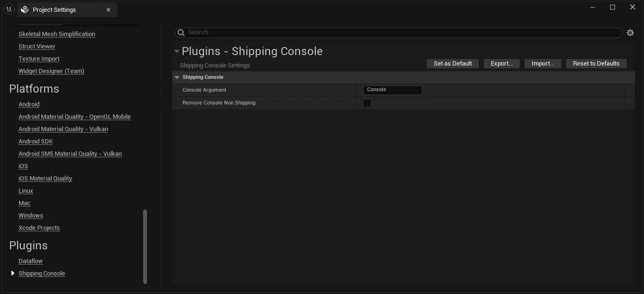Viewport: 644px width, 294px height.
Task: Open the settings gear icon
Action: tap(630, 33)
